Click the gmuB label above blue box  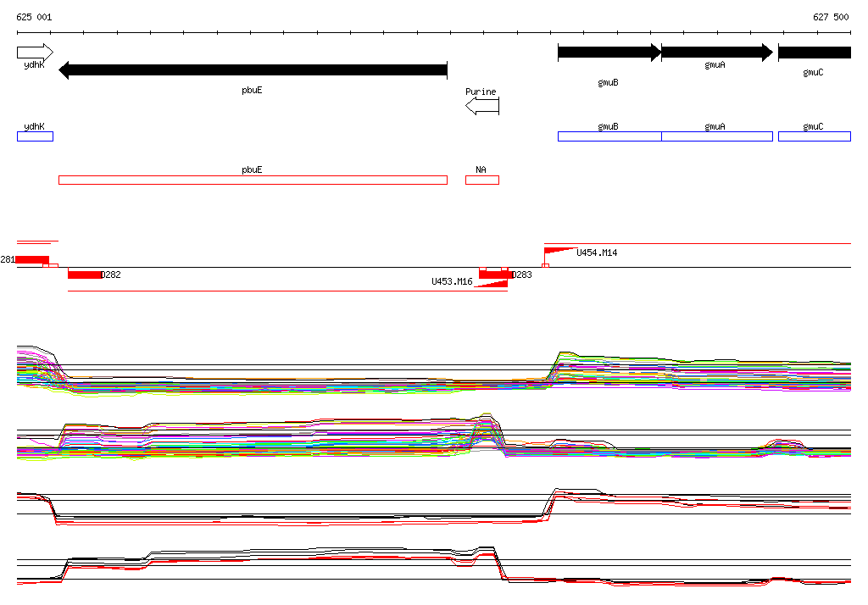point(608,127)
